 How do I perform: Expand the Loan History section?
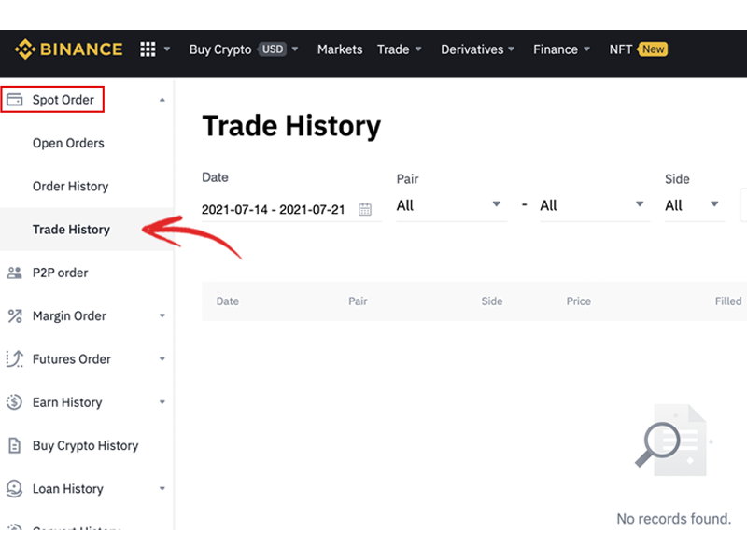(162, 488)
